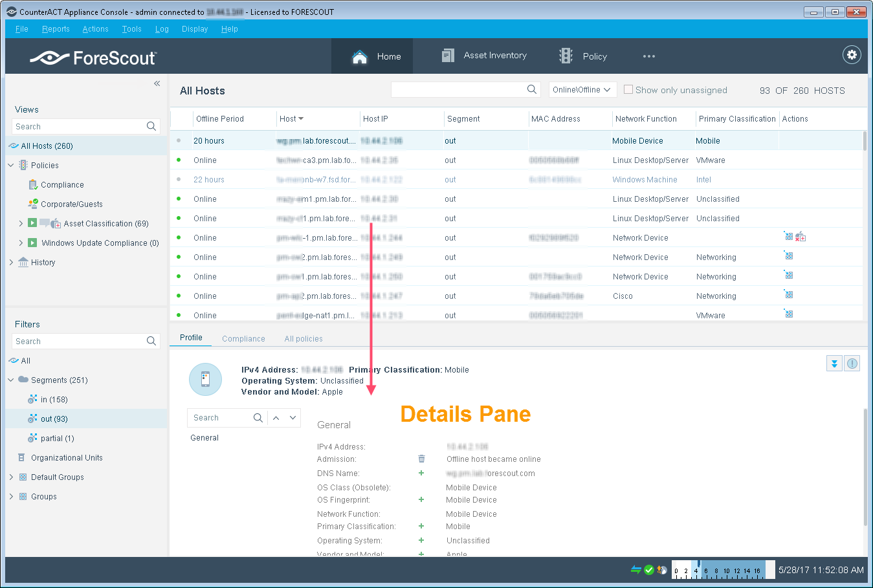Screen dimensions: 873x588
Task: Click the details pane vertical scrollbar
Action: click(x=865, y=466)
